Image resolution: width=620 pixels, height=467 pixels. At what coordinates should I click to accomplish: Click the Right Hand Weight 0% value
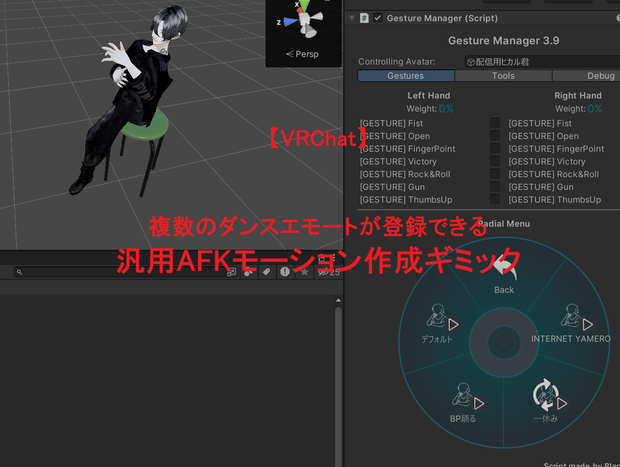coord(595,109)
